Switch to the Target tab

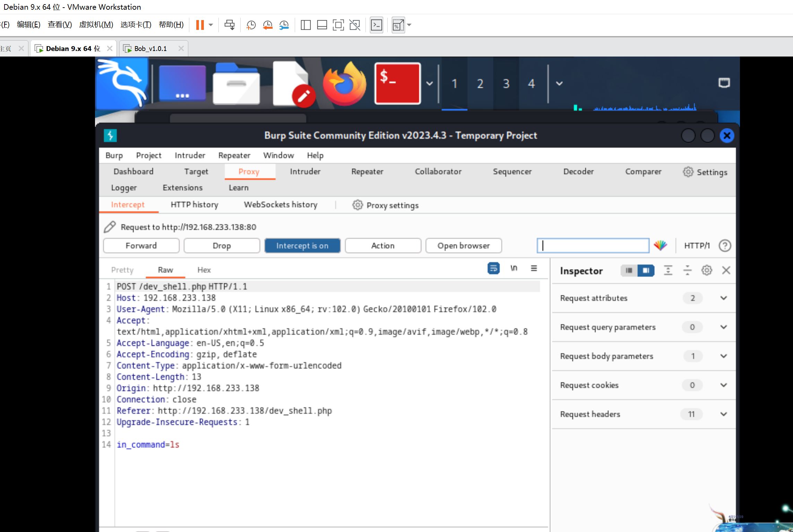pos(196,172)
